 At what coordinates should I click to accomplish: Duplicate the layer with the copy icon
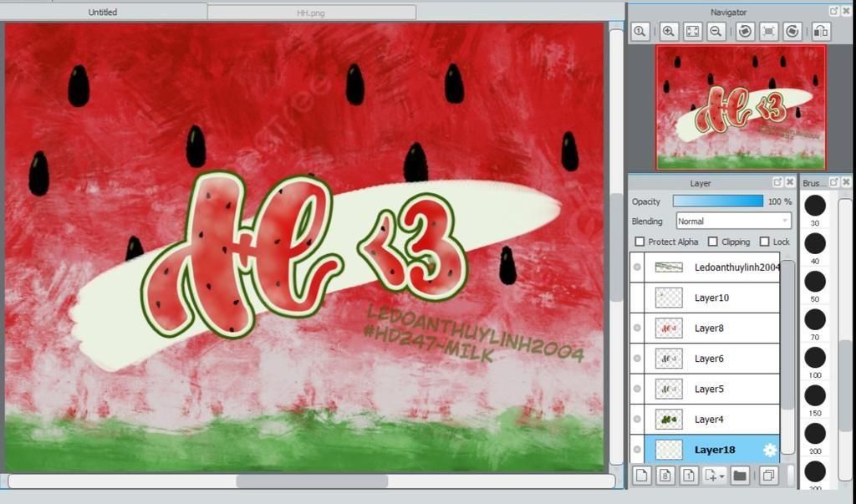pyautogui.click(x=767, y=476)
